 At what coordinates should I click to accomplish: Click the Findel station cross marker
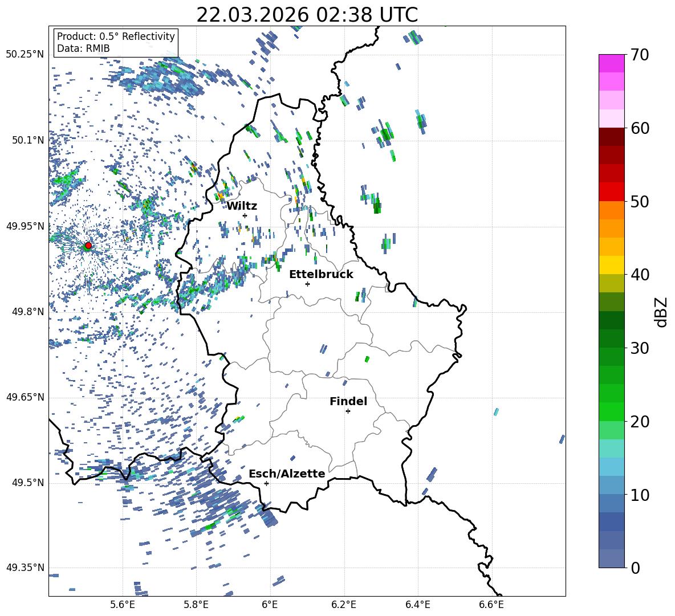pos(348,411)
